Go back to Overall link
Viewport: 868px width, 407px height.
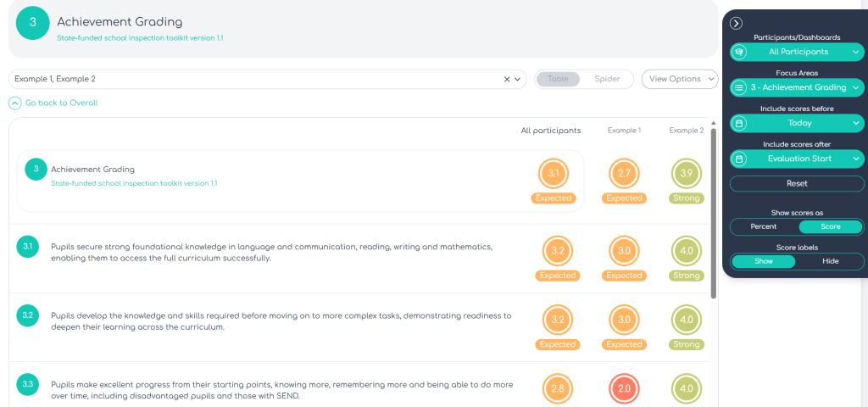60,103
